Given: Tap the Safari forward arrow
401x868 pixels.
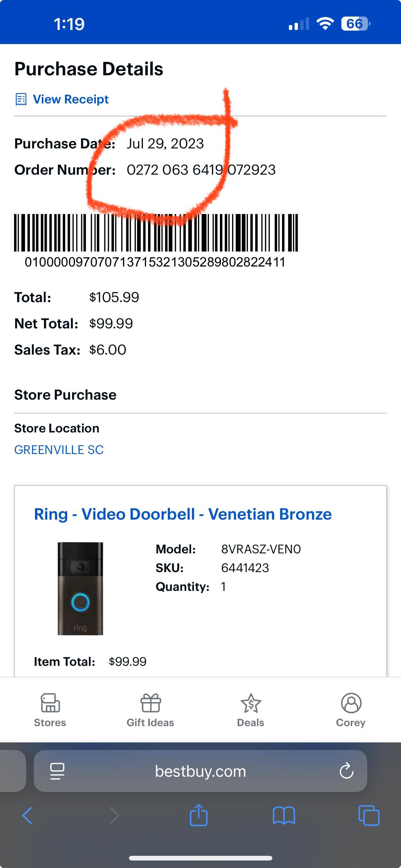Looking at the screenshot, I should click(x=115, y=816).
